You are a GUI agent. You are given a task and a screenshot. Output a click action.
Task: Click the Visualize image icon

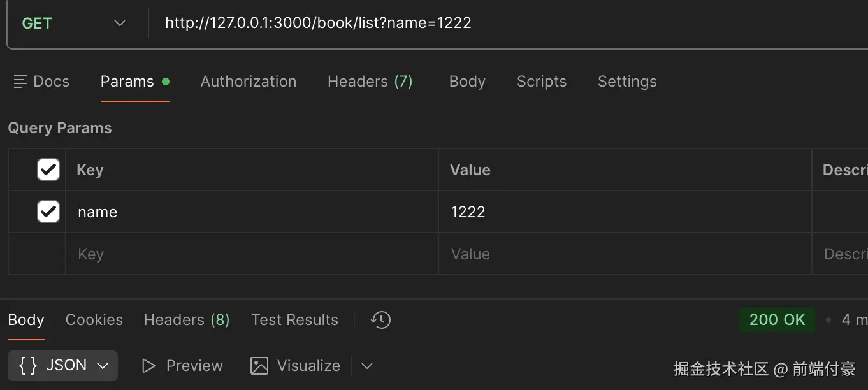coord(259,366)
